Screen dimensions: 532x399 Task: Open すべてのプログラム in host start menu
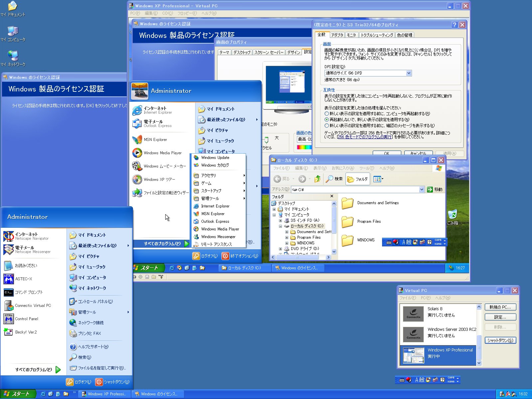point(38,370)
